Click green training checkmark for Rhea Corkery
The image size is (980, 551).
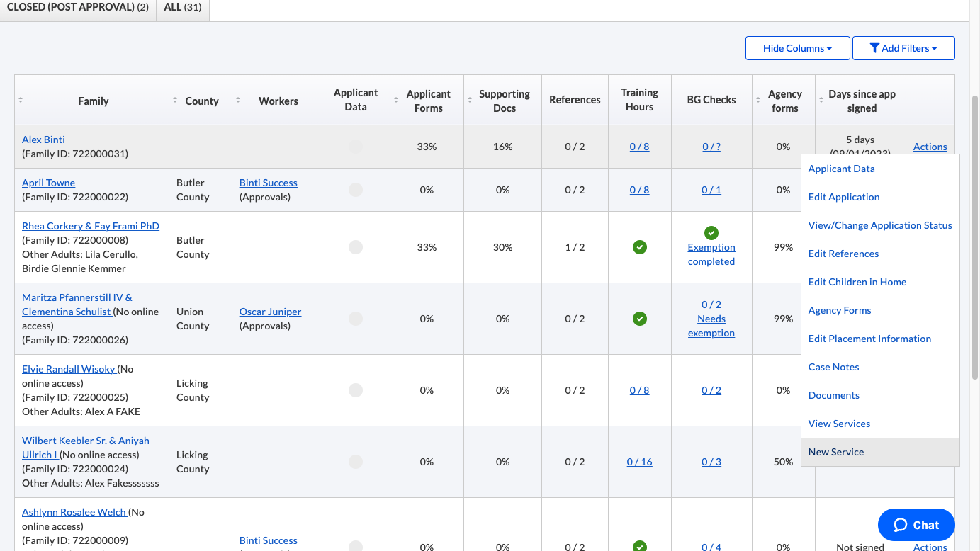(x=639, y=247)
